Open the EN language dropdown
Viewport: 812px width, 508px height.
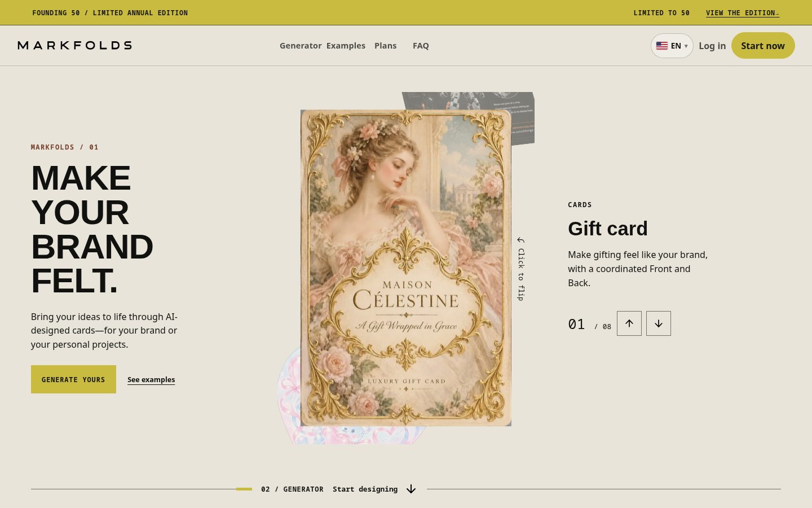[672, 46]
